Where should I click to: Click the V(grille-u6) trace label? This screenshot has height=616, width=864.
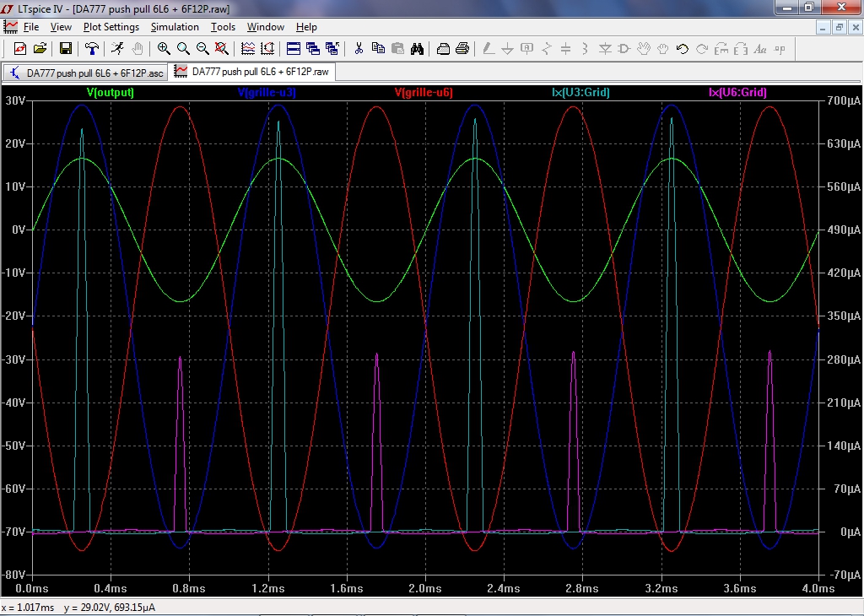click(x=424, y=93)
